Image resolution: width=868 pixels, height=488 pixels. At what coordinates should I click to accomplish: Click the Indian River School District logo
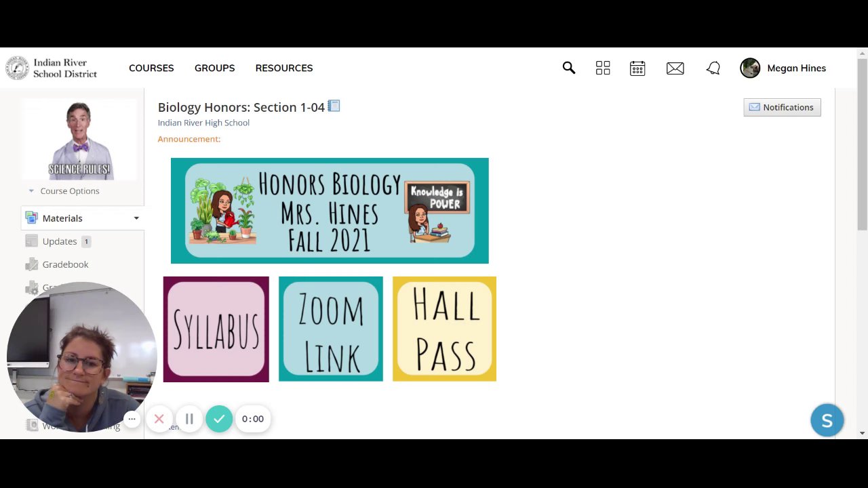click(x=52, y=68)
